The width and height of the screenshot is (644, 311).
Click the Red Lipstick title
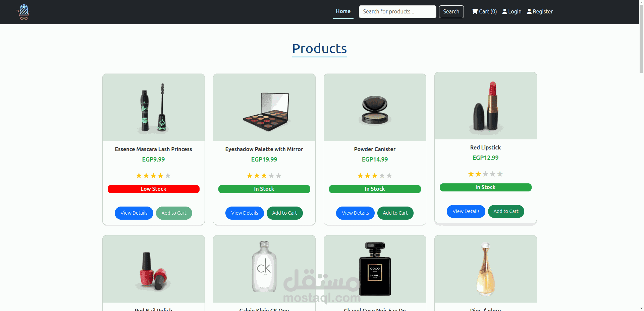coord(485,147)
